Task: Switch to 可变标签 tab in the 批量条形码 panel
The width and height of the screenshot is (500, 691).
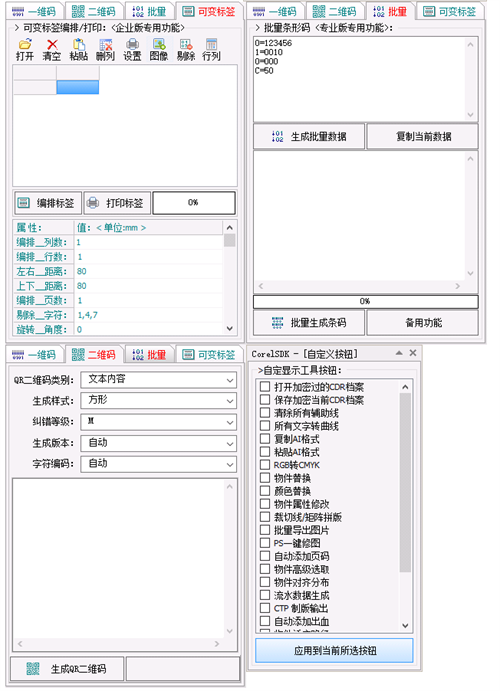Action: tap(449, 11)
